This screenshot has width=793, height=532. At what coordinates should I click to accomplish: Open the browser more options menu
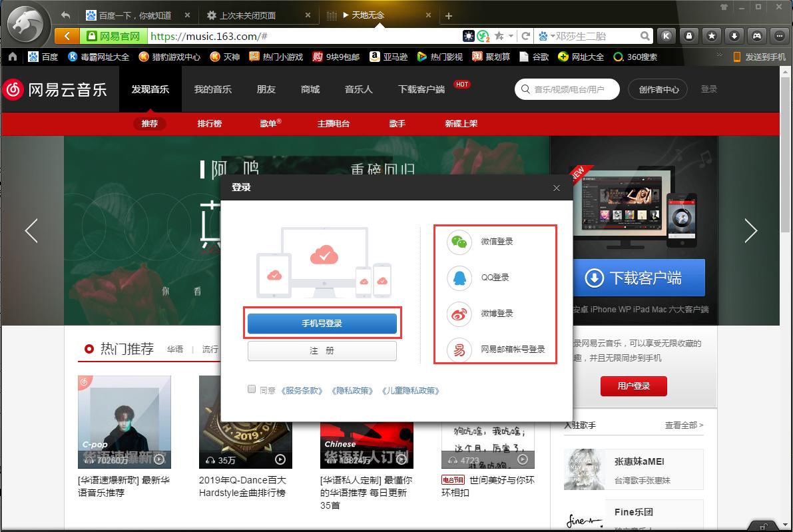click(778, 35)
